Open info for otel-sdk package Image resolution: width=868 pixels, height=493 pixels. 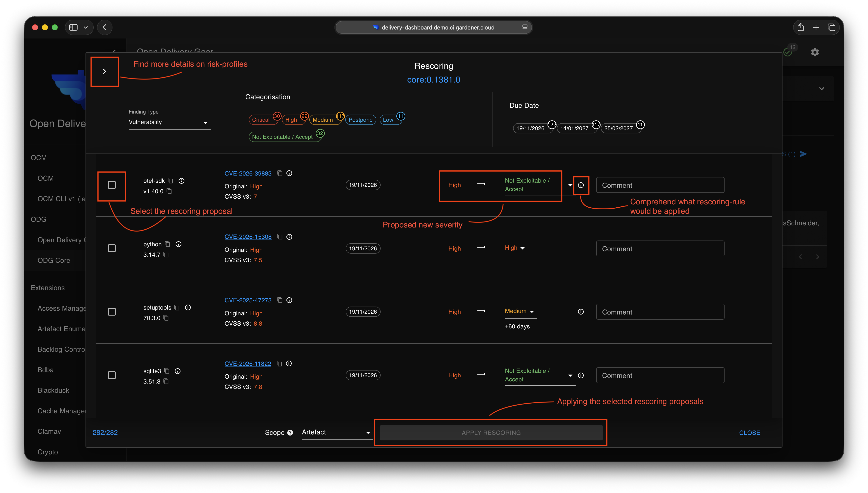click(x=182, y=181)
